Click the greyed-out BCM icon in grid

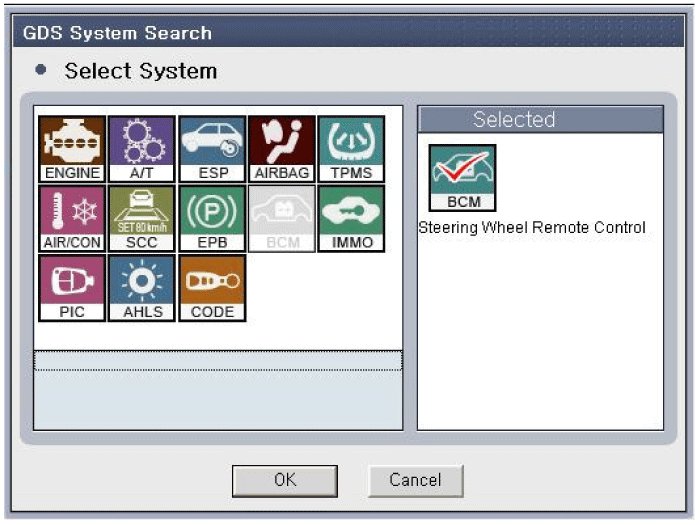pos(281,218)
